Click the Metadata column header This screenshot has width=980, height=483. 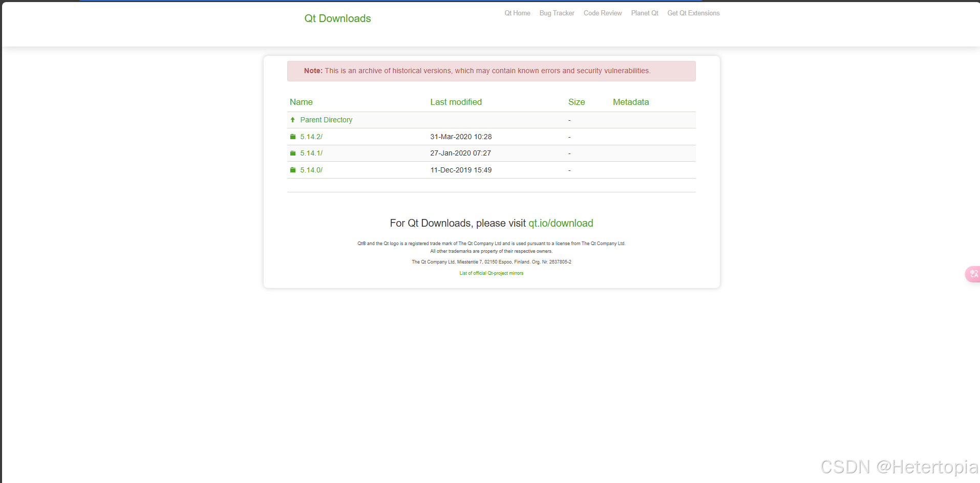pos(631,102)
